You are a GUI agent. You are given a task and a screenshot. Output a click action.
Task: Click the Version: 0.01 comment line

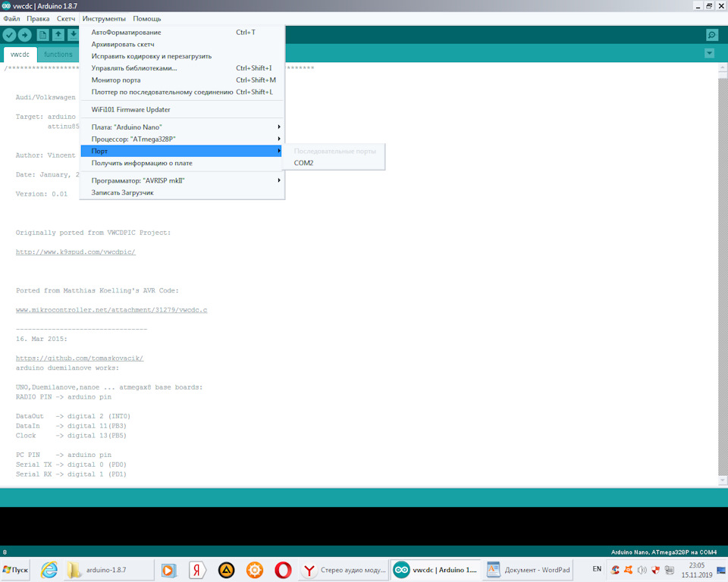tap(41, 194)
